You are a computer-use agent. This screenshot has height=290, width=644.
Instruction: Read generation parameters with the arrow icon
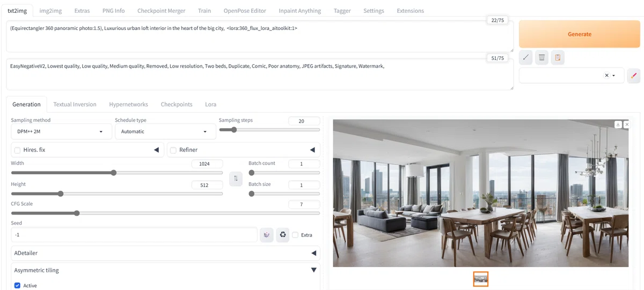(x=526, y=57)
